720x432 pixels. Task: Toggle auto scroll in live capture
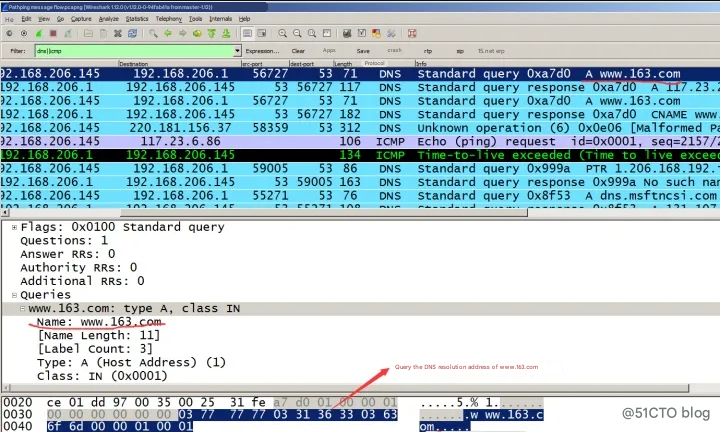pos(262,33)
